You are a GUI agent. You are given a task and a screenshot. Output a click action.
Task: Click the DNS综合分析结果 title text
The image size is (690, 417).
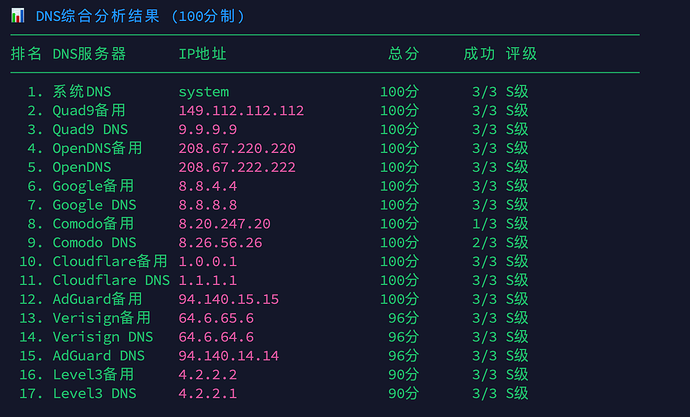[97, 16]
